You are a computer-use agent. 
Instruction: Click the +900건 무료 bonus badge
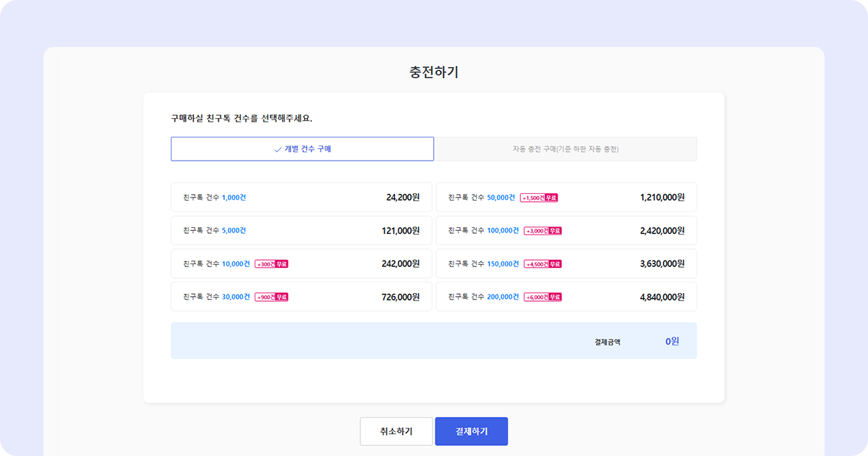[x=271, y=297]
